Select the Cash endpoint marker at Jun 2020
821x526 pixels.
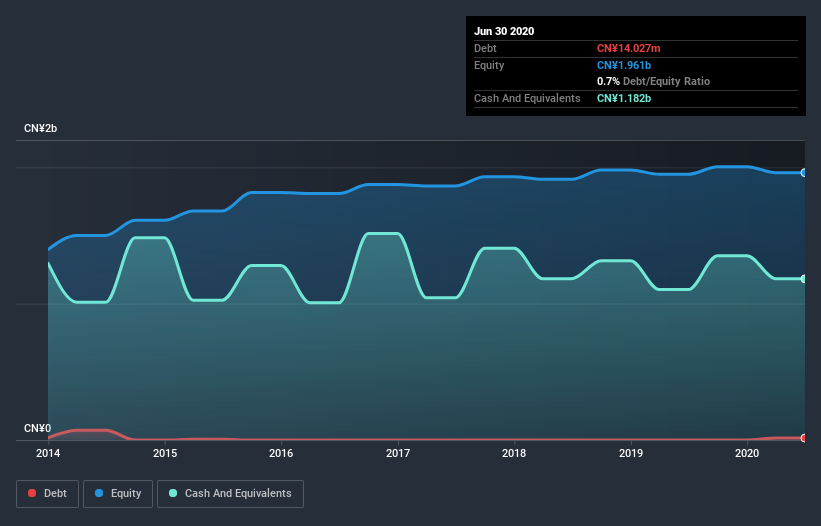pyautogui.click(x=804, y=279)
